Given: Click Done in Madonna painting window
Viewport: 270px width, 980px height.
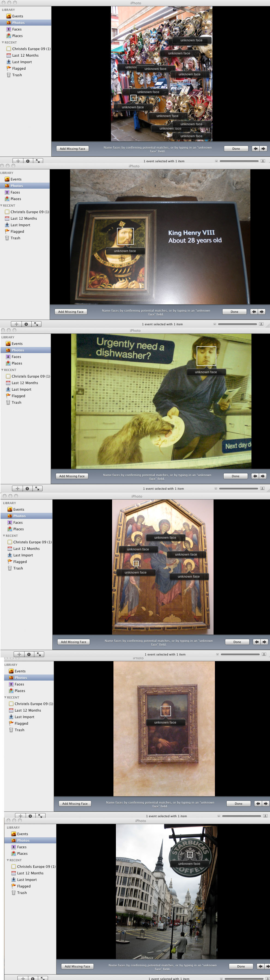Looking at the screenshot, I should coord(237,642).
